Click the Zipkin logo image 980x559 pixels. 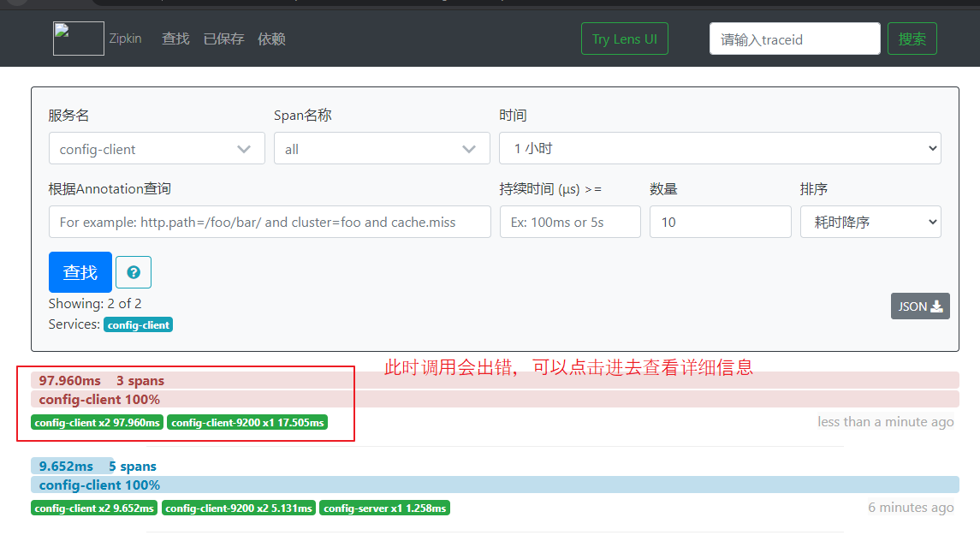(x=79, y=39)
